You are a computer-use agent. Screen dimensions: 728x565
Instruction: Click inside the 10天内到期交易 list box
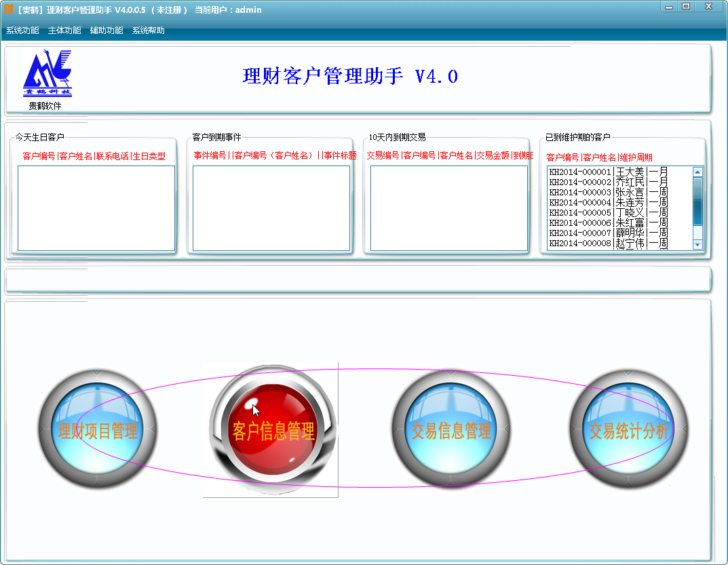pos(449,208)
